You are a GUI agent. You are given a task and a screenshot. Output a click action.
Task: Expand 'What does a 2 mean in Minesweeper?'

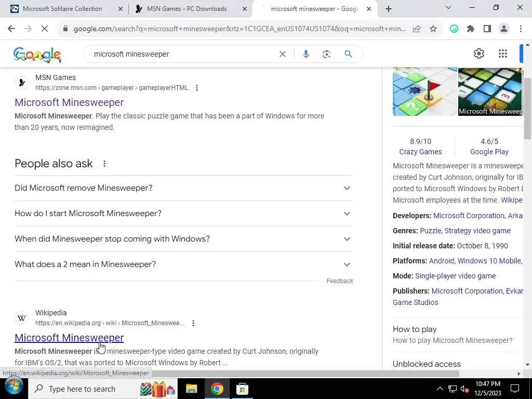(x=184, y=264)
